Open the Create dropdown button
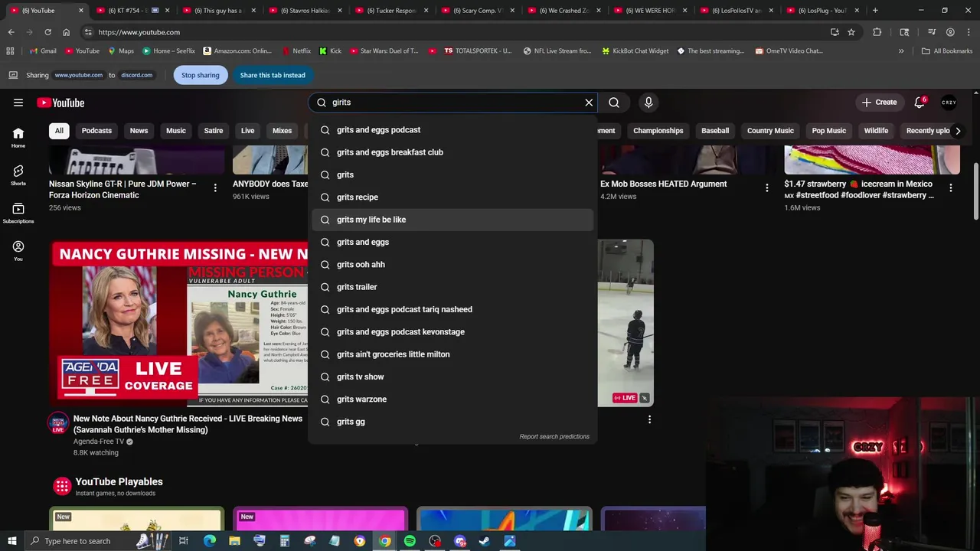The width and height of the screenshot is (980, 551). [x=879, y=103]
